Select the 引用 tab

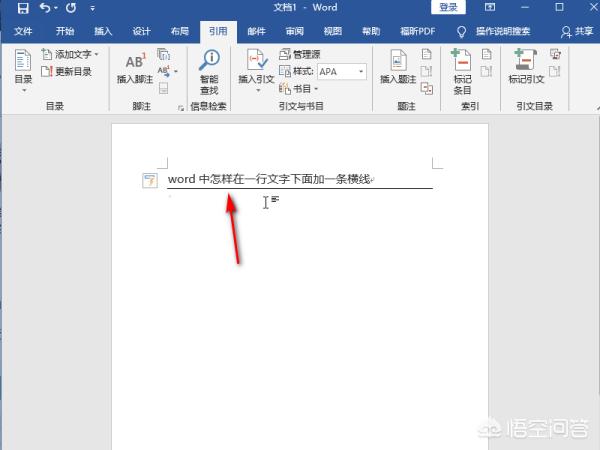tap(218, 31)
